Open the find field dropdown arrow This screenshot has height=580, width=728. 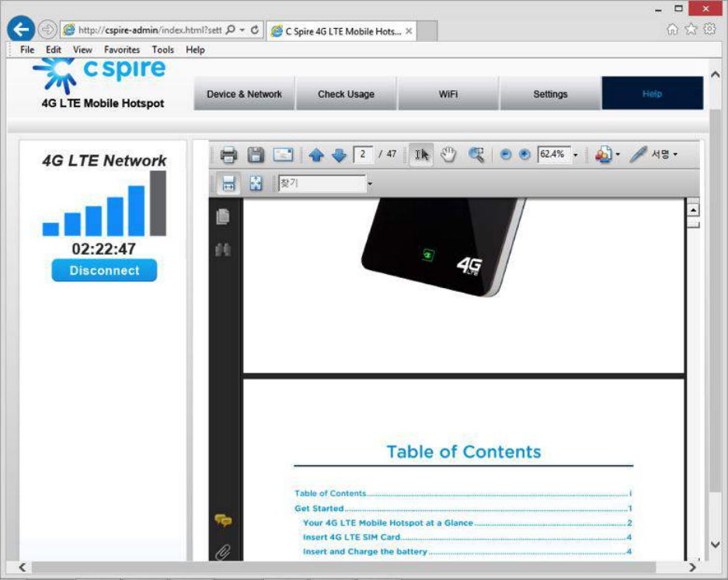370,184
